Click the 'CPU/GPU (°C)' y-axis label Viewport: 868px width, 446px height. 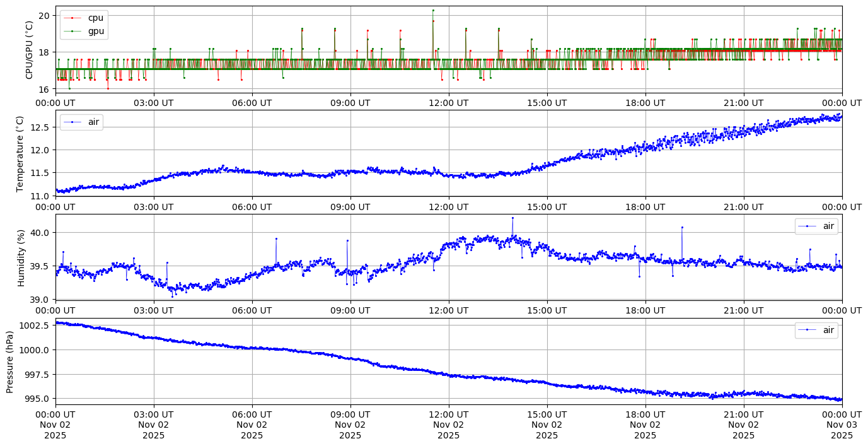click(x=29, y=50)
